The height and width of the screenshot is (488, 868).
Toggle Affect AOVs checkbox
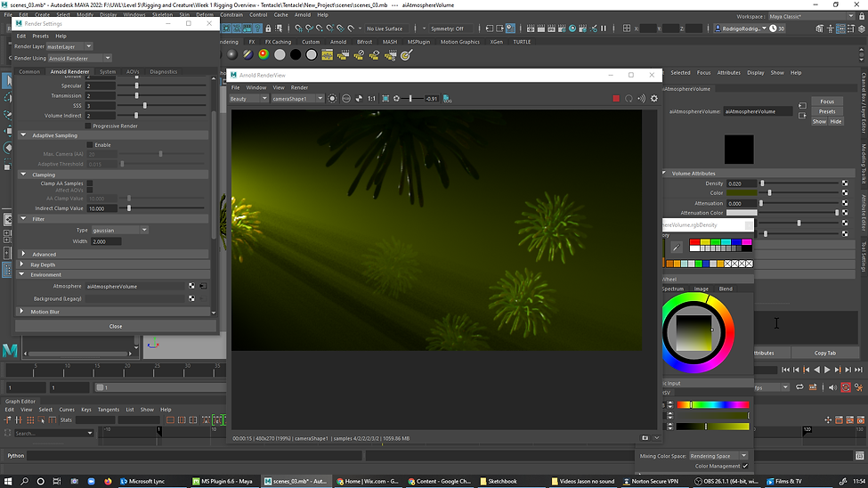(90, 191)
